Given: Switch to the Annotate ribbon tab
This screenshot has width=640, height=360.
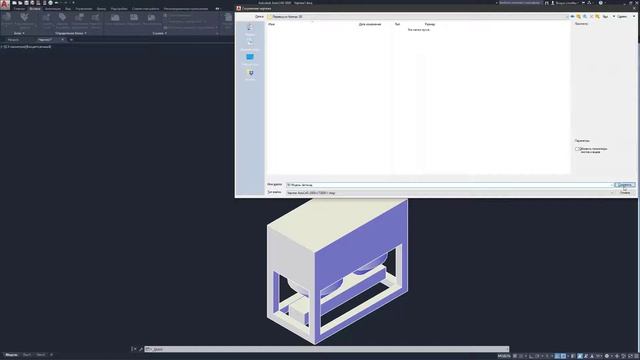Looking at the screenshot, I should coord(52,9).
